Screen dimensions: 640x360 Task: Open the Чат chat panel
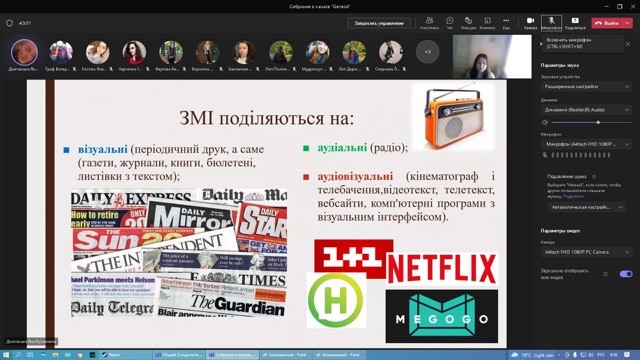pyautogui.click(x=449, y=23)
